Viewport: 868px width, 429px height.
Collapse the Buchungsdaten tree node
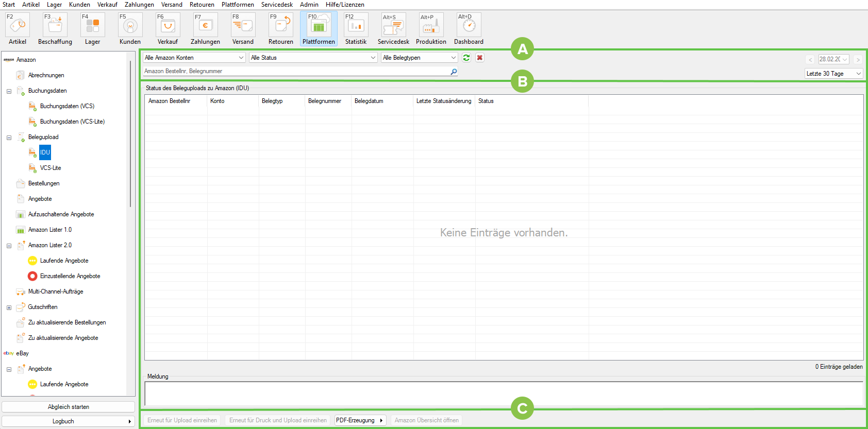click(9, 91)
